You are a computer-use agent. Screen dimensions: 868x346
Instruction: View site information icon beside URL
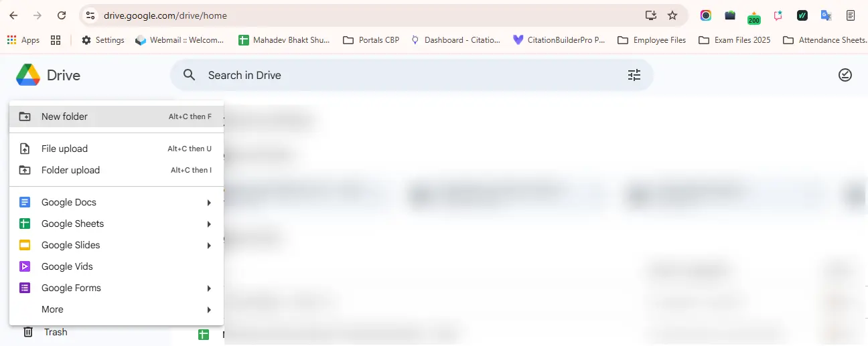[91, 15]
